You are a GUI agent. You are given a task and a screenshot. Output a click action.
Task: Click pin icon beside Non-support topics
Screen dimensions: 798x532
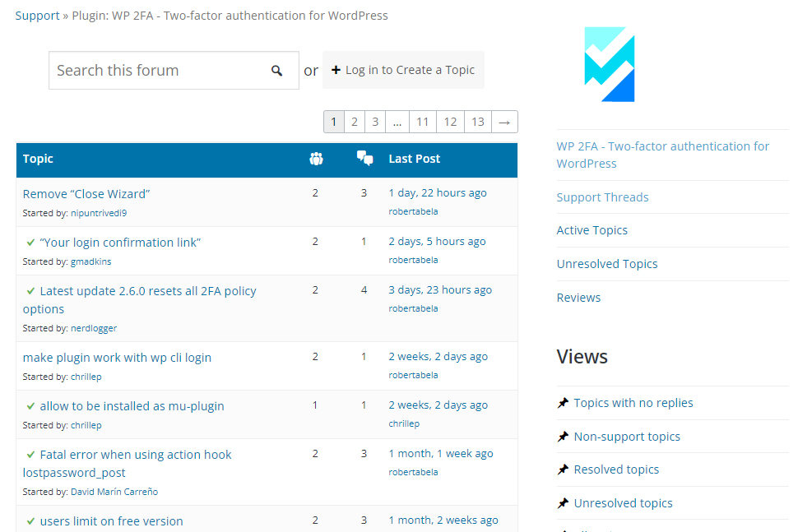click(563, 437)
